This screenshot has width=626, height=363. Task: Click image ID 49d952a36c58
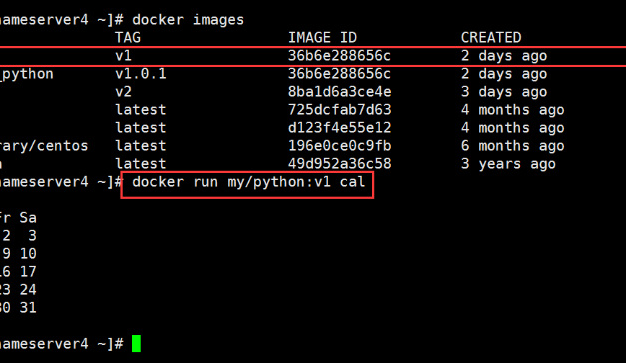coord(339,164)
